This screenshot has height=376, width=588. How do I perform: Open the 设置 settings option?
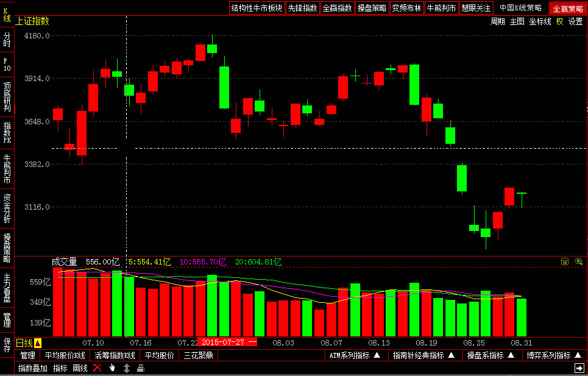point(576,21)
